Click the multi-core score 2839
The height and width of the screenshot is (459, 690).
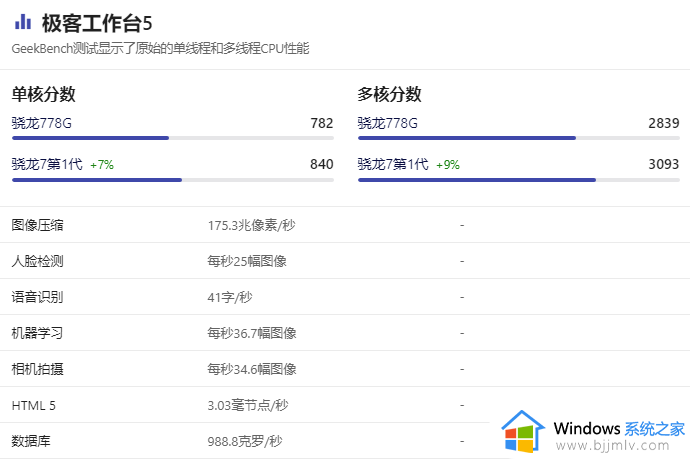(x=664, y=123)
